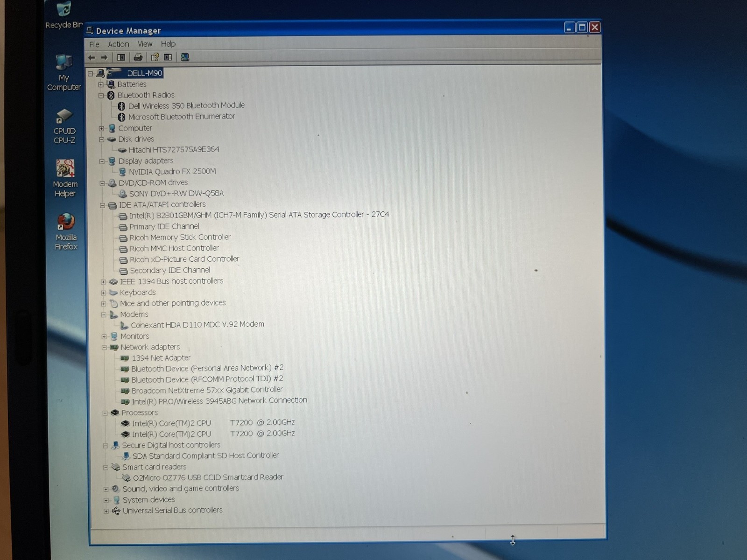Select the Processors category icon
The image size is (747, 560).
(115, 413)
